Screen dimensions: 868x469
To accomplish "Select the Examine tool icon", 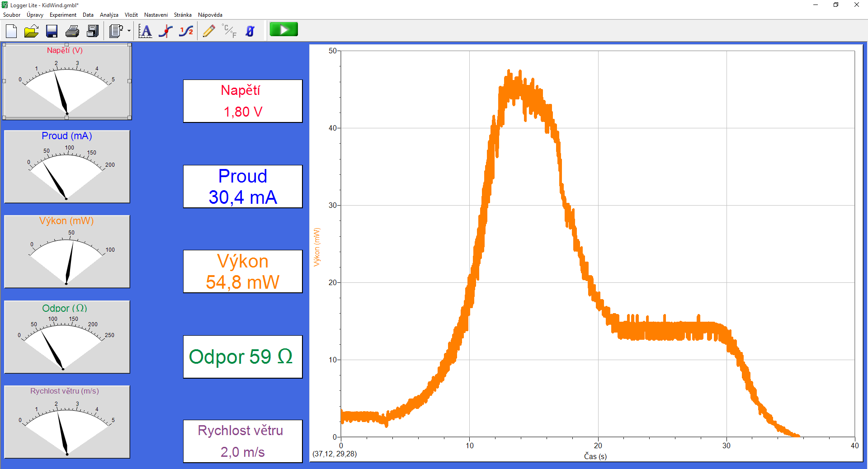I will [166, 31].
